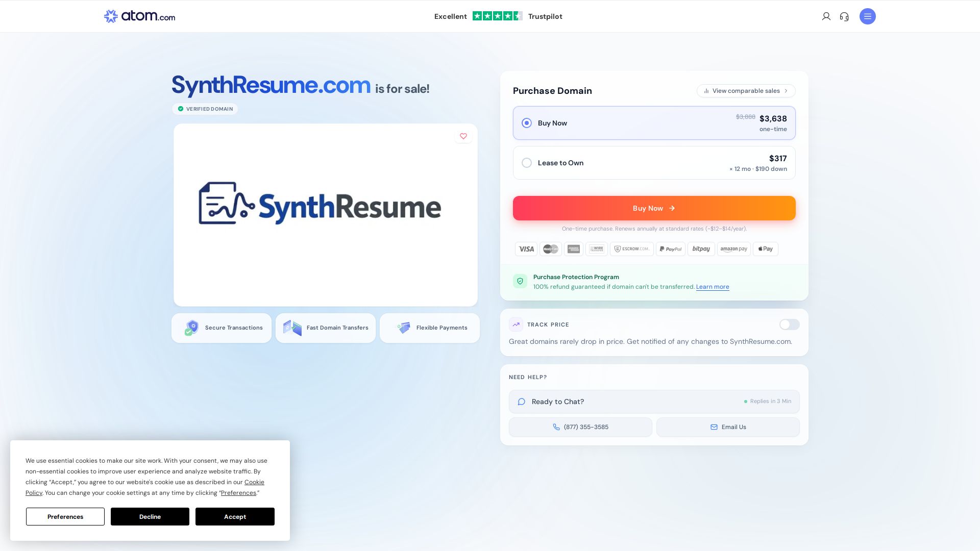Screen dimensions: 980x551
Task: Click the Wire Transfer payment icon
Action: (x=597, y=249)
